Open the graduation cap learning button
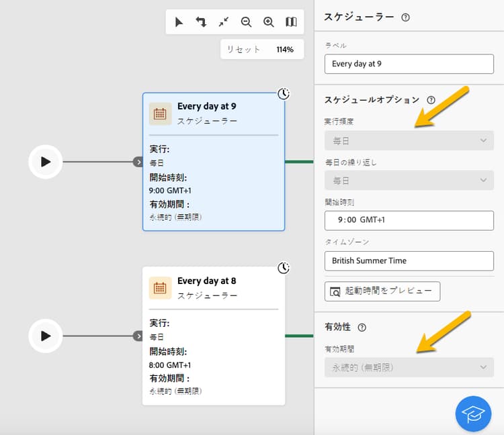The height and width of the screenshot is (435, 504). coord(473,414)
